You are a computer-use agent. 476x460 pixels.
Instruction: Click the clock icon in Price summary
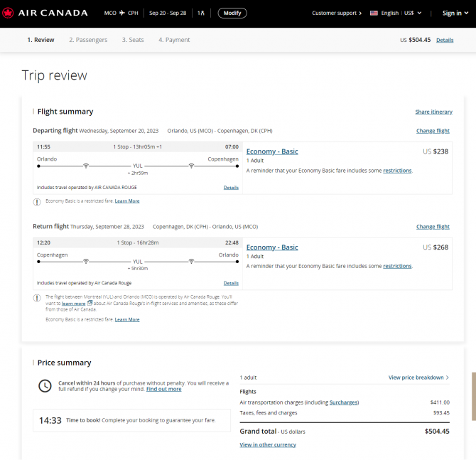click(45, 386)
